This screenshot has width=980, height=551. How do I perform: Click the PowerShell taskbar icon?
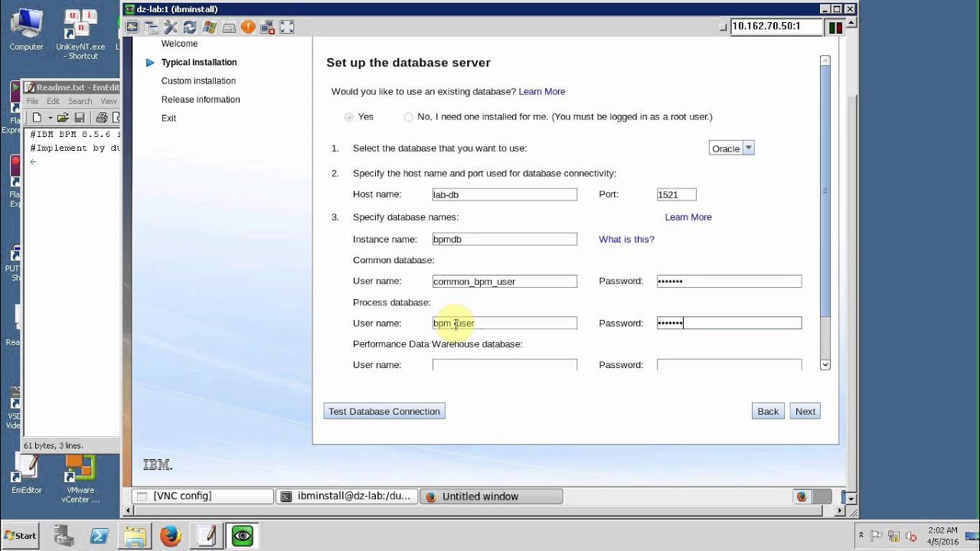coord(99,536)
